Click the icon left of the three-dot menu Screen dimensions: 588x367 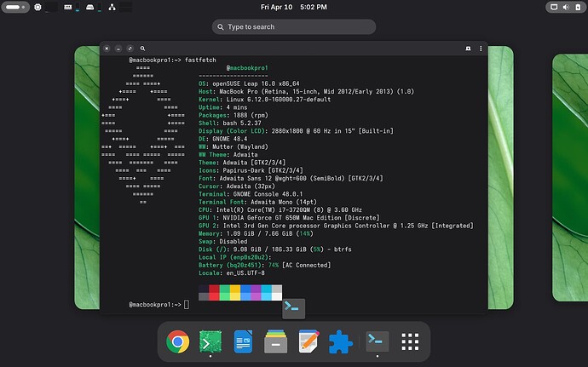468,49
